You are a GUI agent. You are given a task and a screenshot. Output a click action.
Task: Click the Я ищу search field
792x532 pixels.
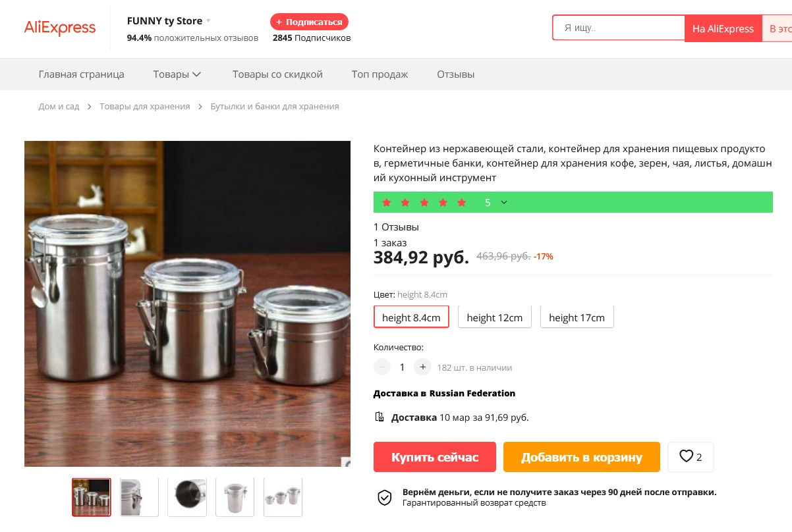[619, 28]
